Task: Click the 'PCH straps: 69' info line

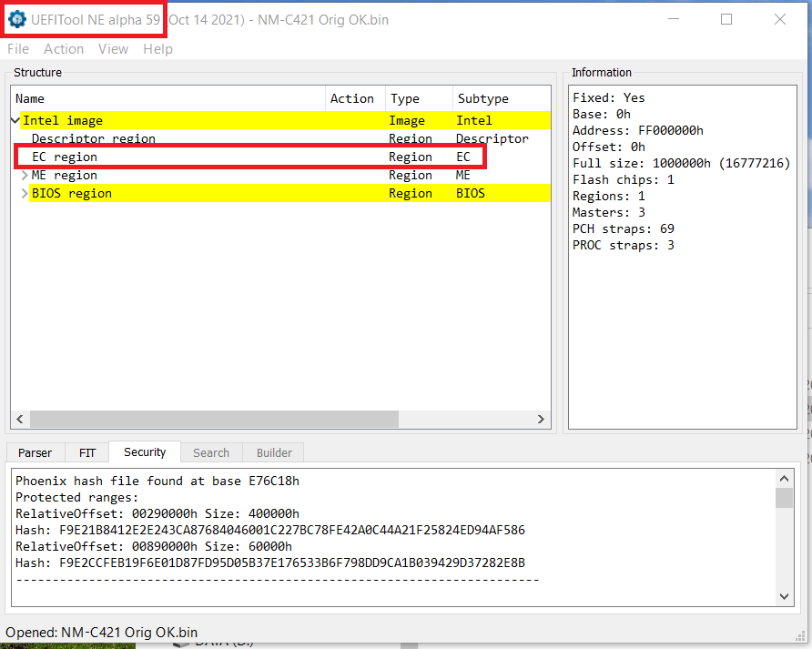Action: coord(624,229)
